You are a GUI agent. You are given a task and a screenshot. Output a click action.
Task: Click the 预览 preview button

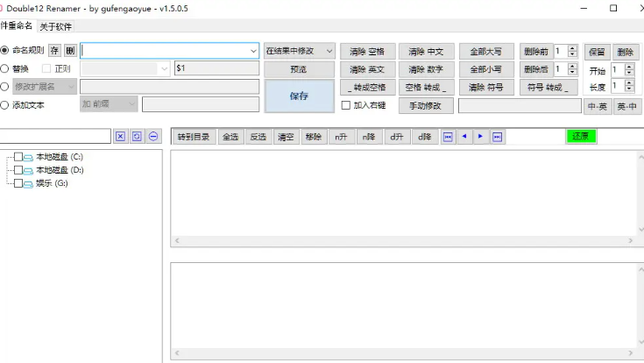[299, 69]
